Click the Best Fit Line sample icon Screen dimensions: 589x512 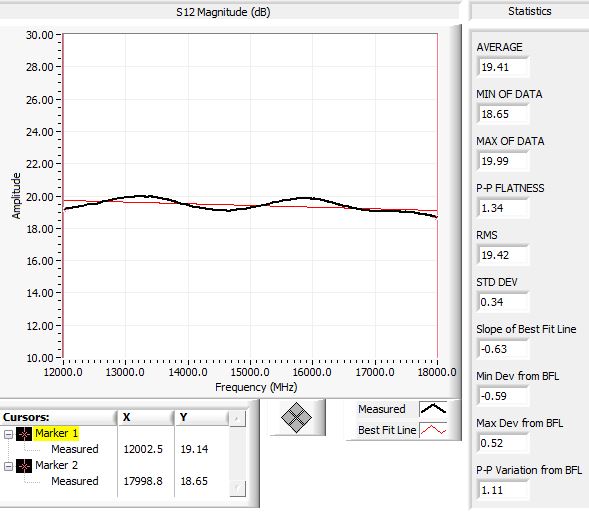pyautogui.click(x=433, y=430)
